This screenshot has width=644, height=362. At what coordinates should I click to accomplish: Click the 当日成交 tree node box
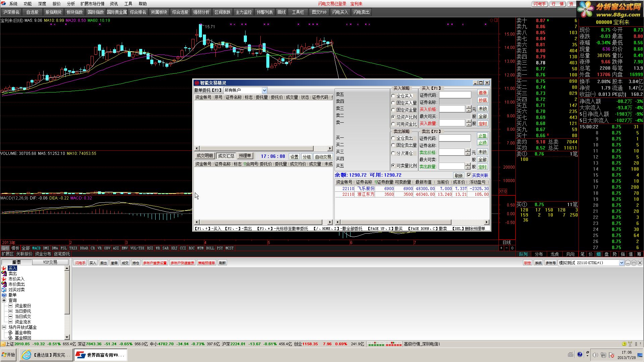click(x=10, y=316)
